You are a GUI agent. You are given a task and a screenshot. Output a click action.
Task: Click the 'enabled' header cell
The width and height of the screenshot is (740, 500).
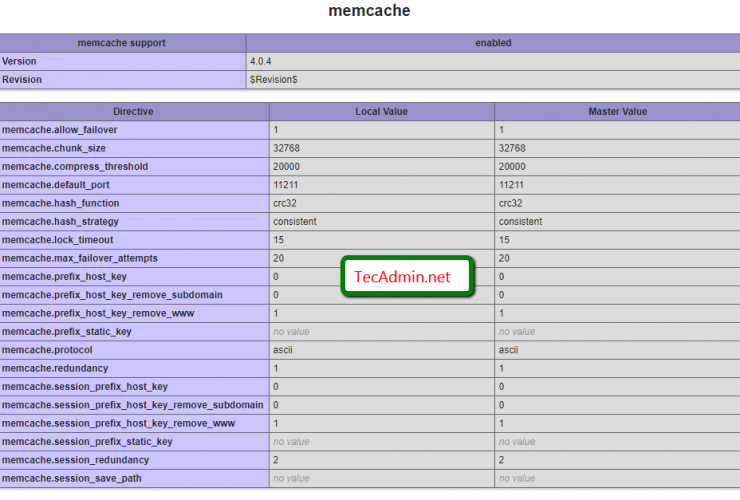(x=492, y=43)
